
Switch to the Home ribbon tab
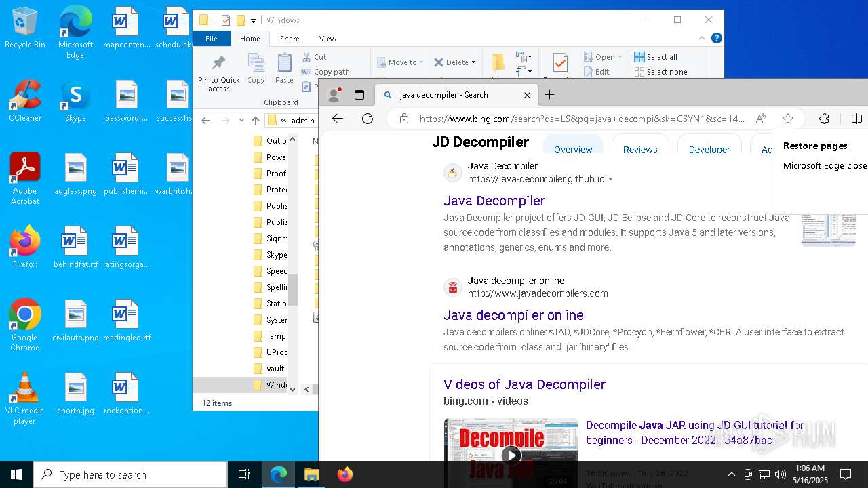pos(250,39)
